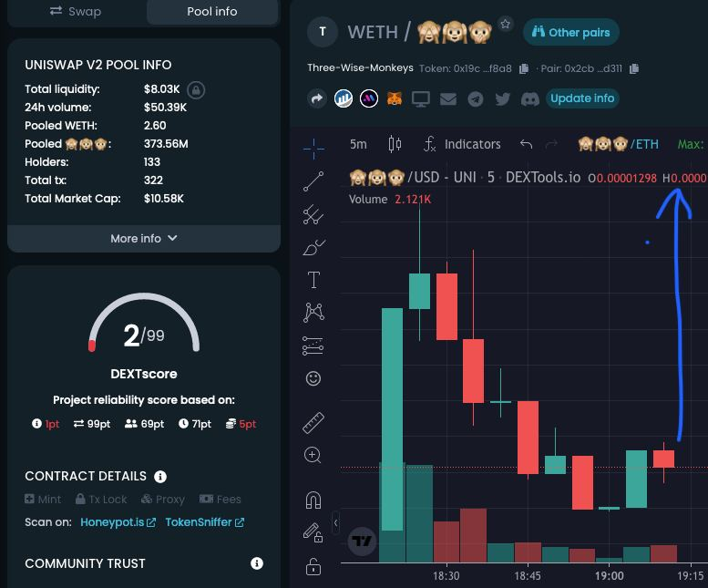
Task: Click the Total Market Cap $10.58K value
Action: (x=163, y=198)
